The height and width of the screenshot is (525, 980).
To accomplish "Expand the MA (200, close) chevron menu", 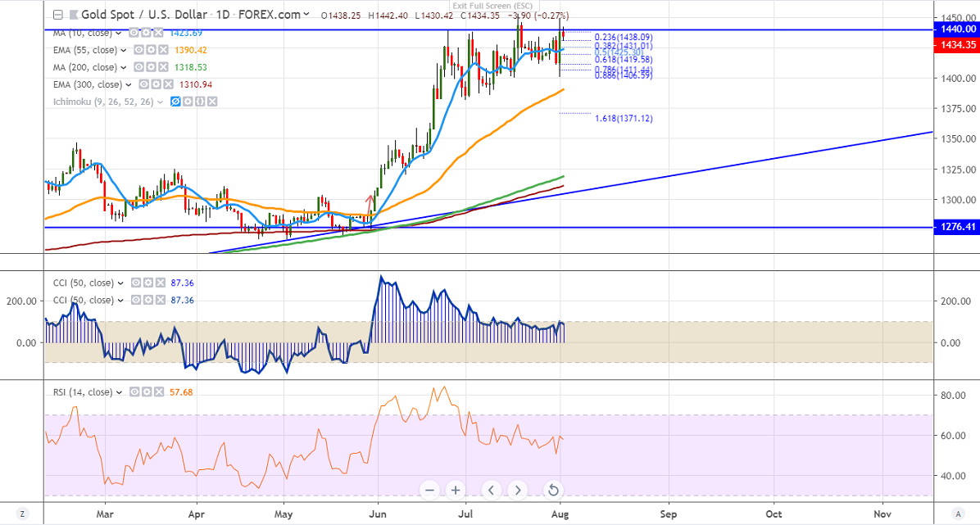I will (x=124, y=67).
